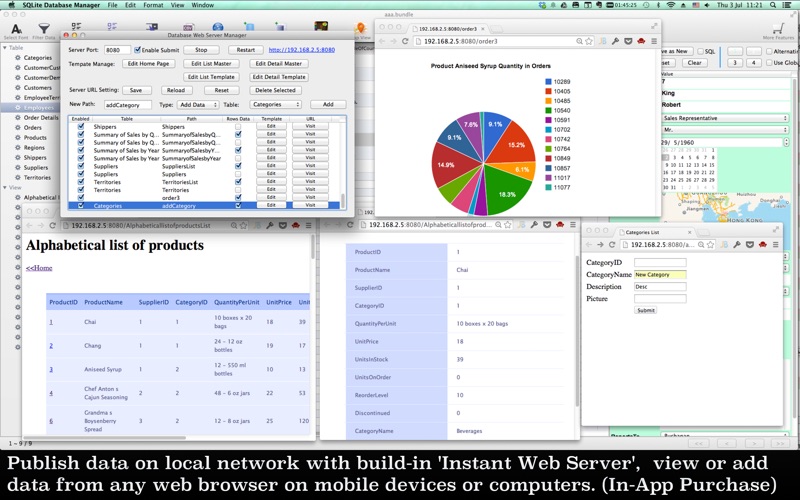The image size is (800, 500).
Task: Click Submit in Categories List form
Action: (x=645, y=310)
